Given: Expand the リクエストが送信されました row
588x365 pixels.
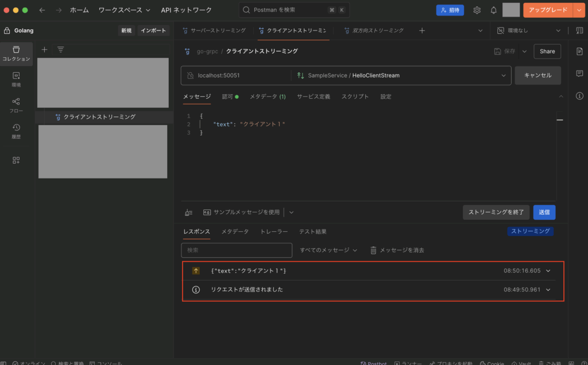Looking at the screenshot, I should point(548,290).
